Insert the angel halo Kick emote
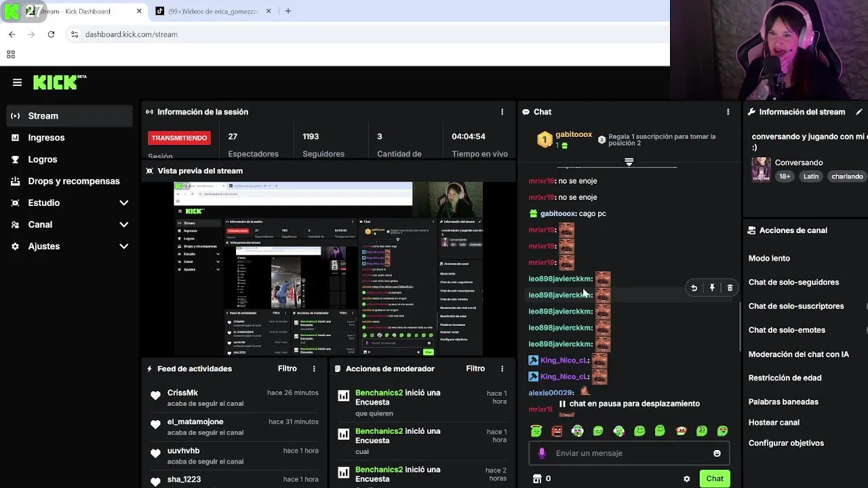Screen dimensions: 868x488 (x=536, y=430)
